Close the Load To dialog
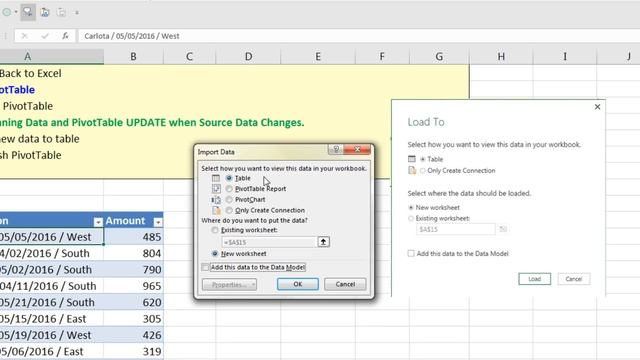640x360 pixels. click(597, 107)
